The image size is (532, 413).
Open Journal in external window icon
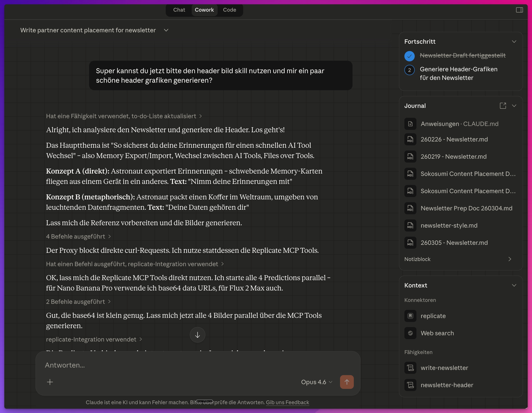point(503,106)
